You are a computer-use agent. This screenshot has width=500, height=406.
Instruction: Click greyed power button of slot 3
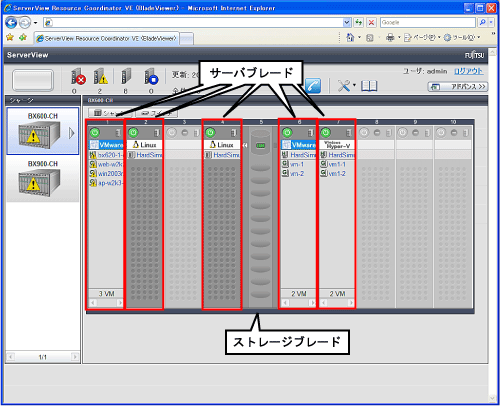[x=172, y=133]
